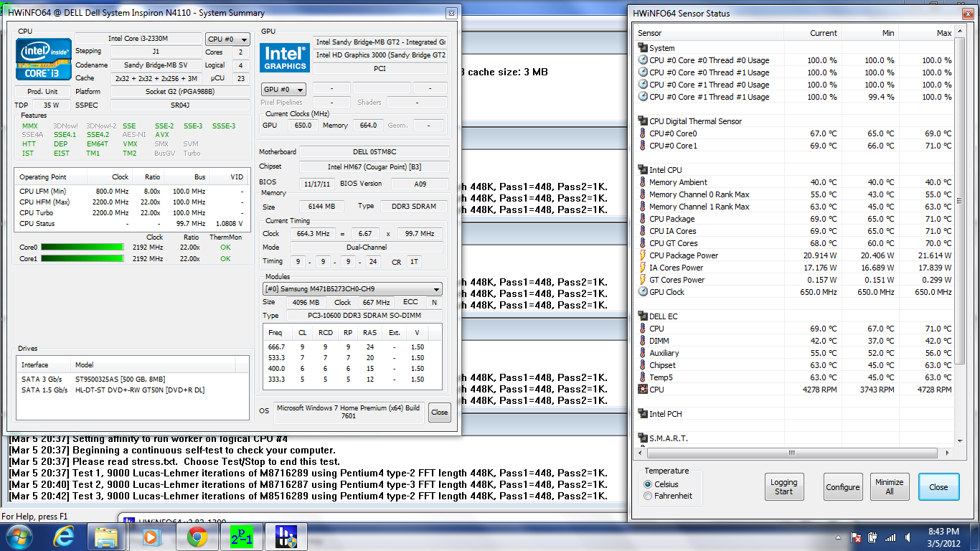Close the Sensor Status window using Close button

938,487
